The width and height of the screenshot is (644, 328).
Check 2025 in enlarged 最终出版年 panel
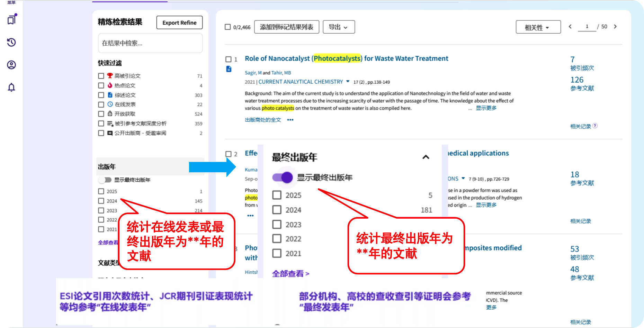(x=277, y=195)
